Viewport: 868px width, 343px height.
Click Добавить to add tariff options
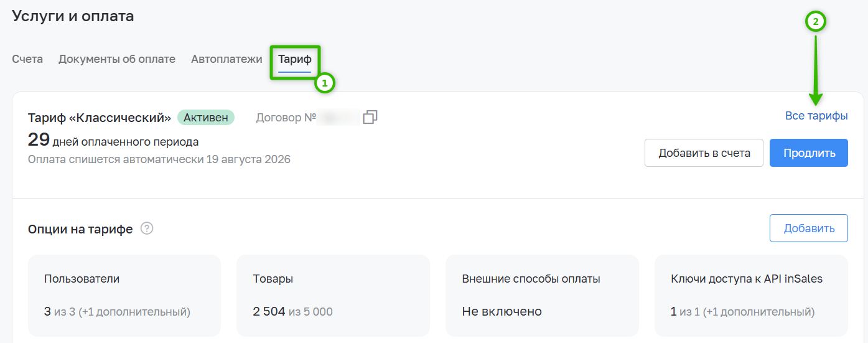(x=809, y=228)
